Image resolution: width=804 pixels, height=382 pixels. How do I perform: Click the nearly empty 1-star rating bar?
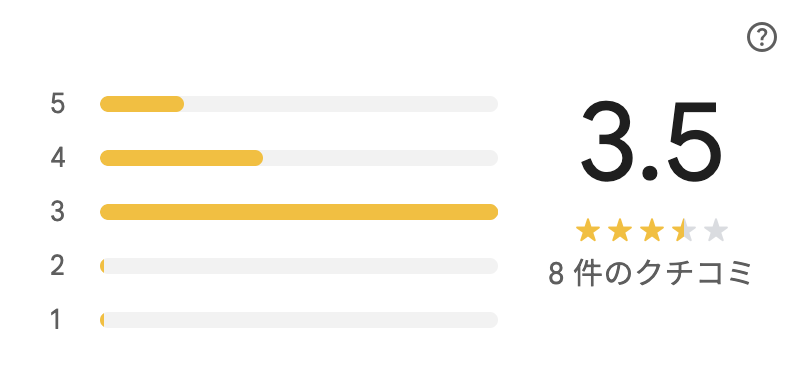(299, 320)
